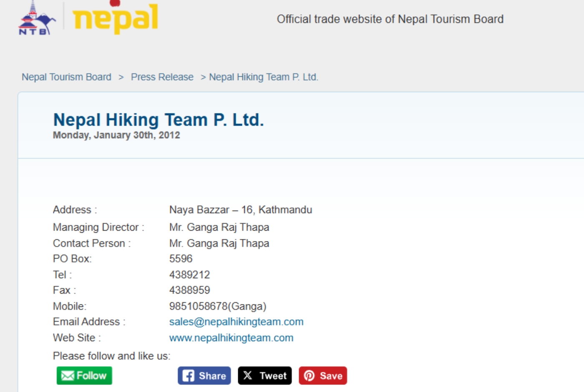Click the Official trade website tagline text
584x392 pixels.
390,19
